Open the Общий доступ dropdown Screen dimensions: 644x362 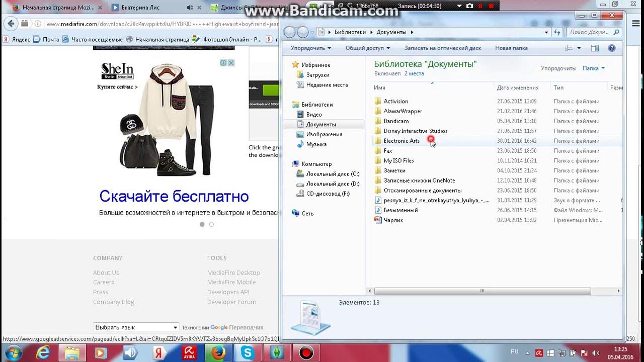coord(368,48)
